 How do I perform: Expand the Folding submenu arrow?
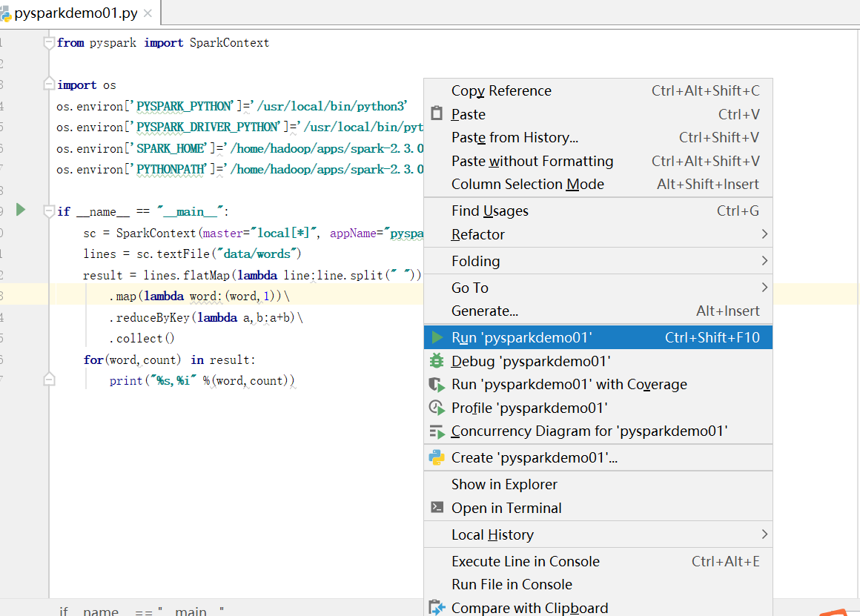764,260
